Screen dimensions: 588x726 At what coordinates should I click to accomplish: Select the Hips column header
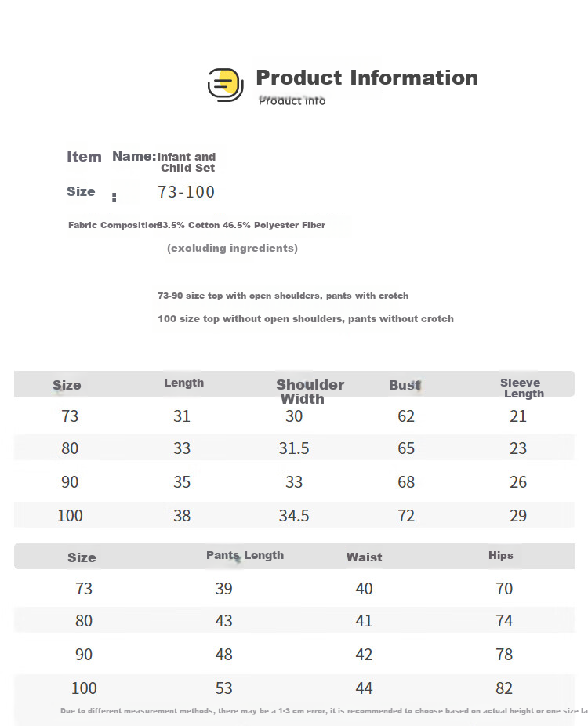(x=501, y=555)
